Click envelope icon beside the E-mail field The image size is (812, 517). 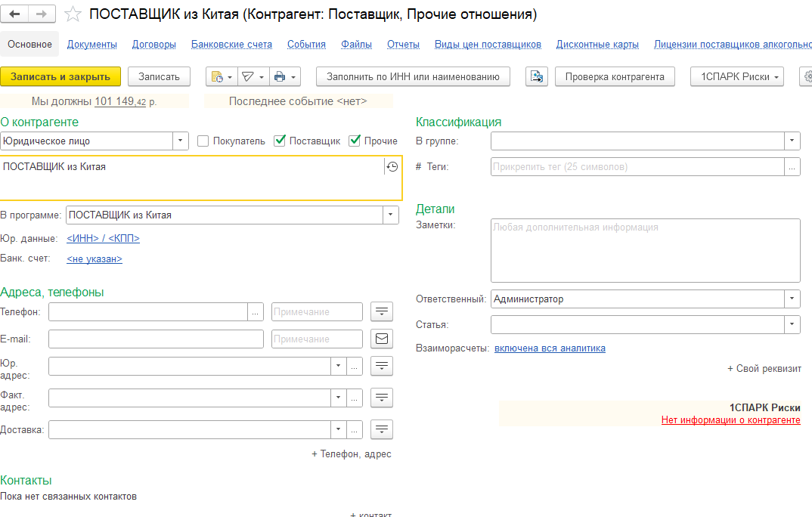382,339
